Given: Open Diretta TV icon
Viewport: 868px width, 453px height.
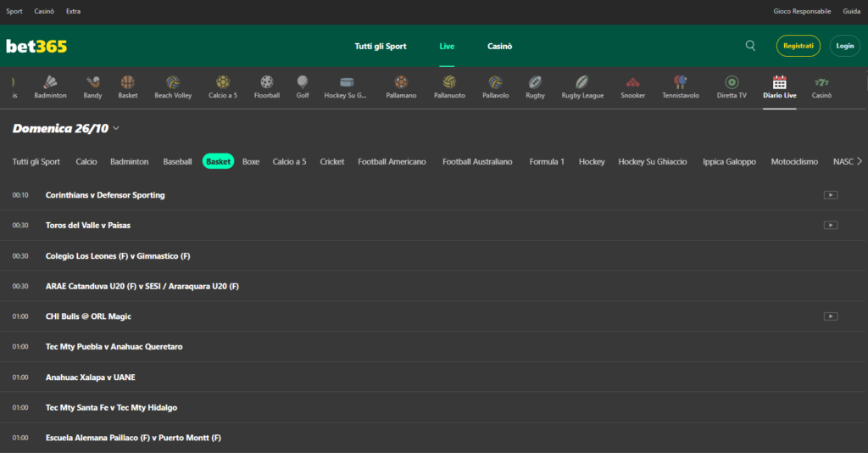Looking at the screenshot, I should pyautogui.click(x=732, y=83).
